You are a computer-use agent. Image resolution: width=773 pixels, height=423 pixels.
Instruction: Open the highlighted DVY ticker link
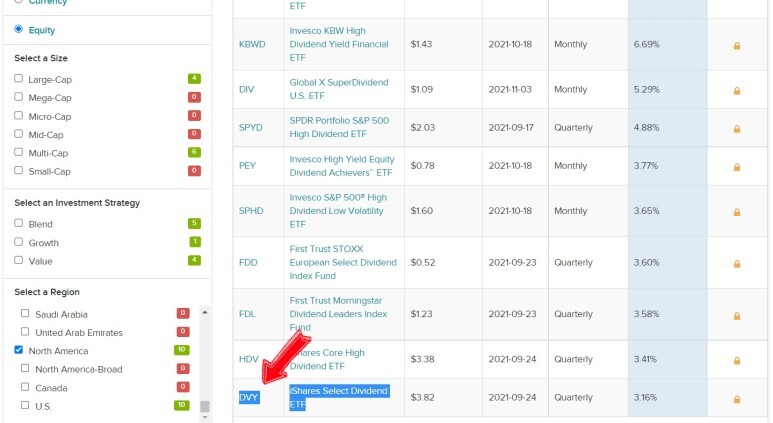249,397
